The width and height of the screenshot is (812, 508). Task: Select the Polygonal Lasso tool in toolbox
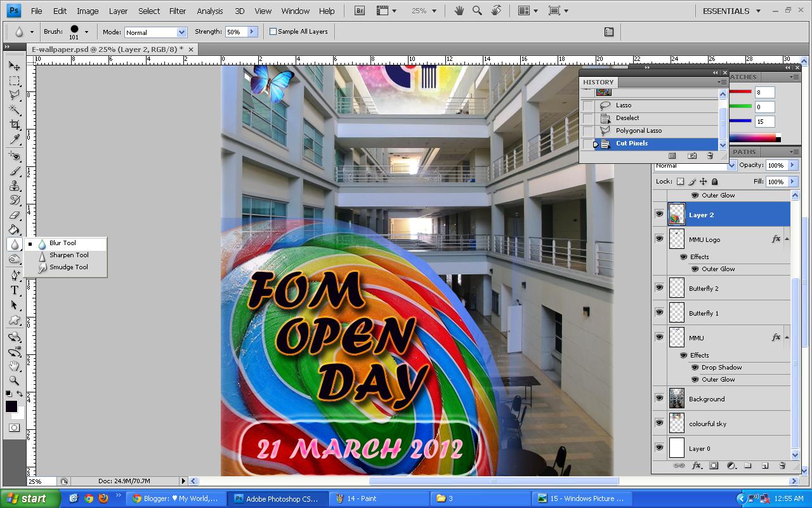(14, 95)
